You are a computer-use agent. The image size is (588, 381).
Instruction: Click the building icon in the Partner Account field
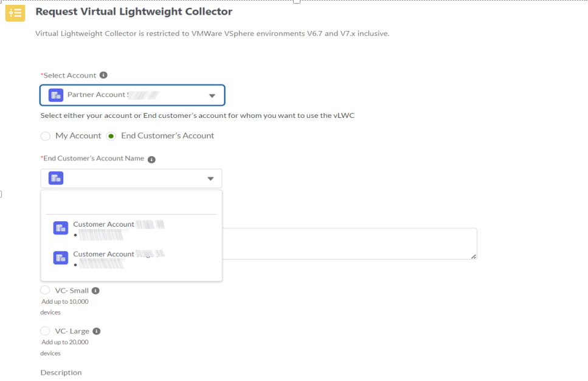tap(56, 95)
